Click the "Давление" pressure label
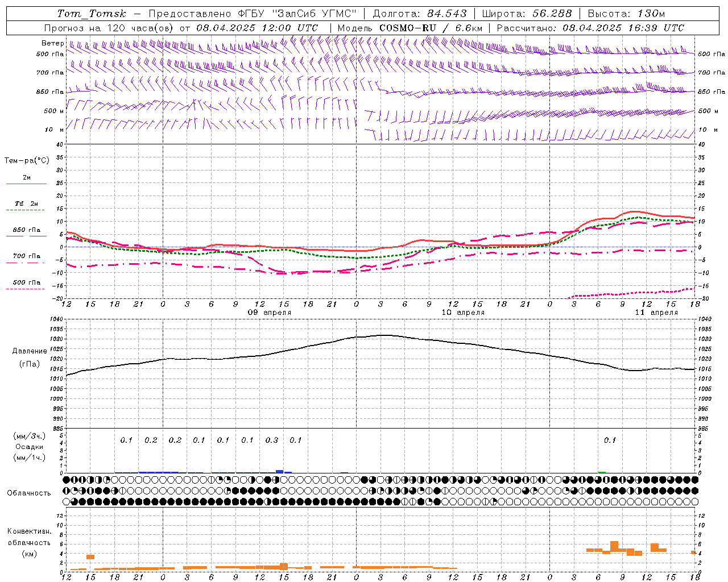This screenshot has width=728, height=582. [30, 351]
